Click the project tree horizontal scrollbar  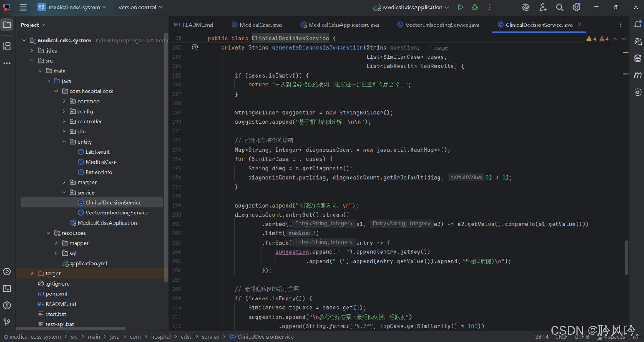click(x=71, y=328)
